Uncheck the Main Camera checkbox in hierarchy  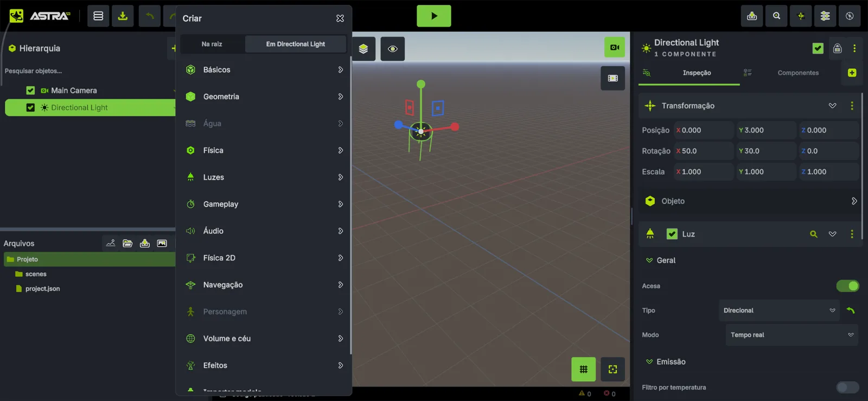click(x=30, y=91)
